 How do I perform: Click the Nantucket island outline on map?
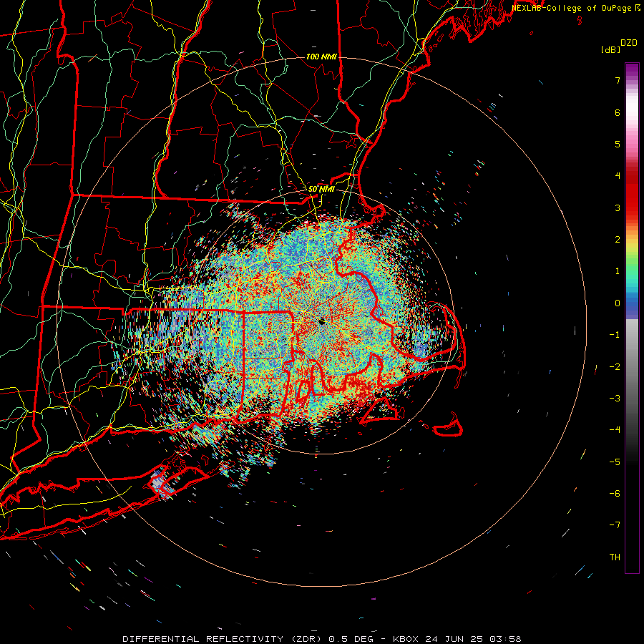[x=448, y=426]
